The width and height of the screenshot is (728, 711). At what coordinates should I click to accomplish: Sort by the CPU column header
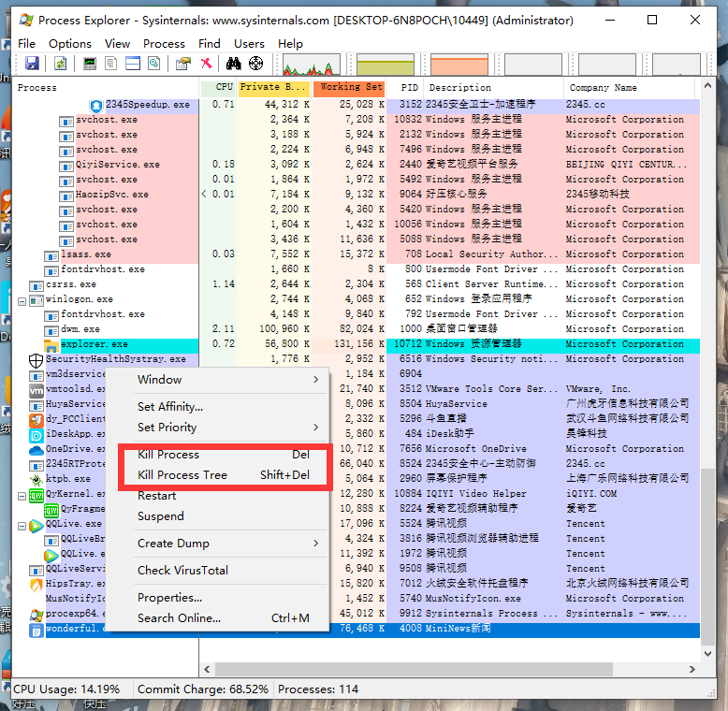[x=218, y=88]
